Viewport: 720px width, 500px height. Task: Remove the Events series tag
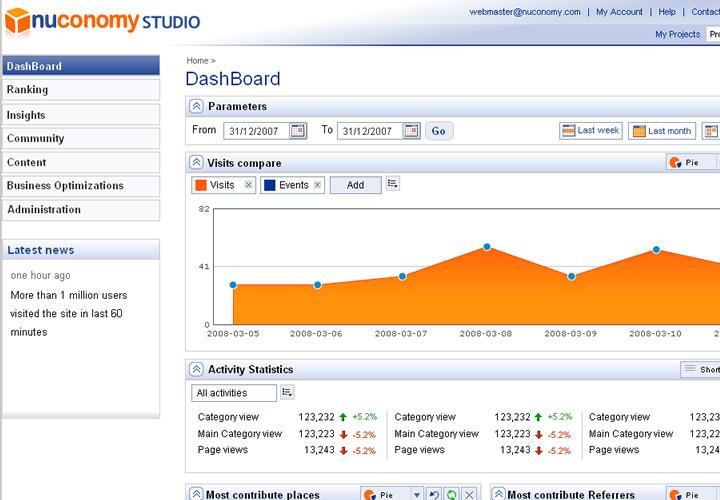(317, 185)
